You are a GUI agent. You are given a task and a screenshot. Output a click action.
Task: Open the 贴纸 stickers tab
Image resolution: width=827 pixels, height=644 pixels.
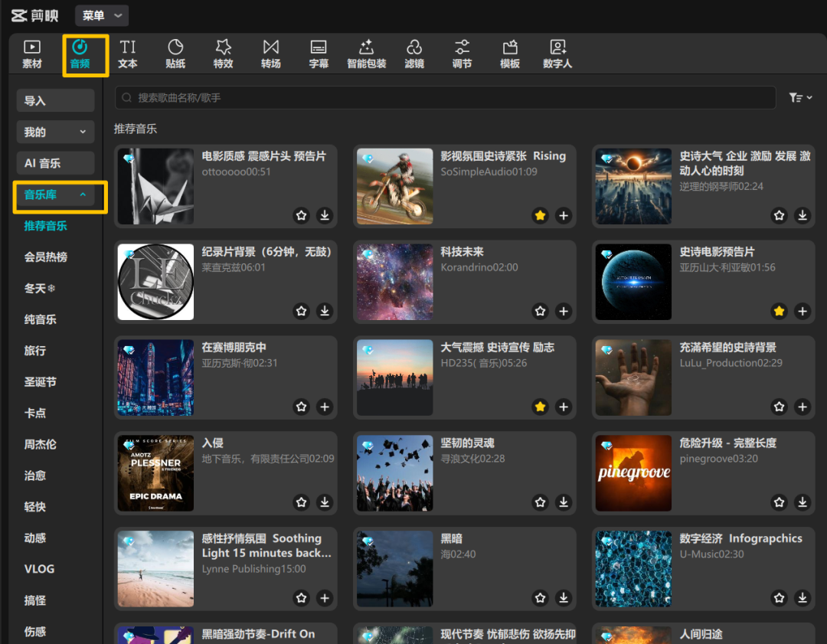point(175,55)
